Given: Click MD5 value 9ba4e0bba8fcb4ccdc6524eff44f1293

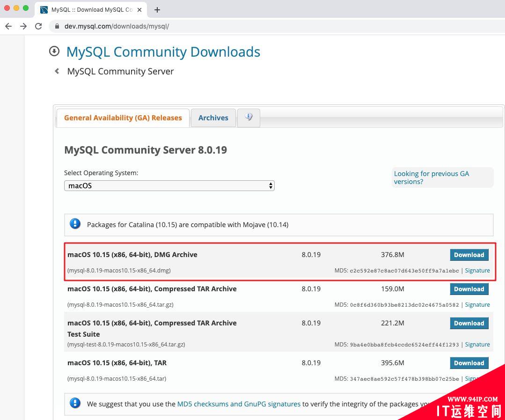Looking at the screenshot, I should pos(404,345).
